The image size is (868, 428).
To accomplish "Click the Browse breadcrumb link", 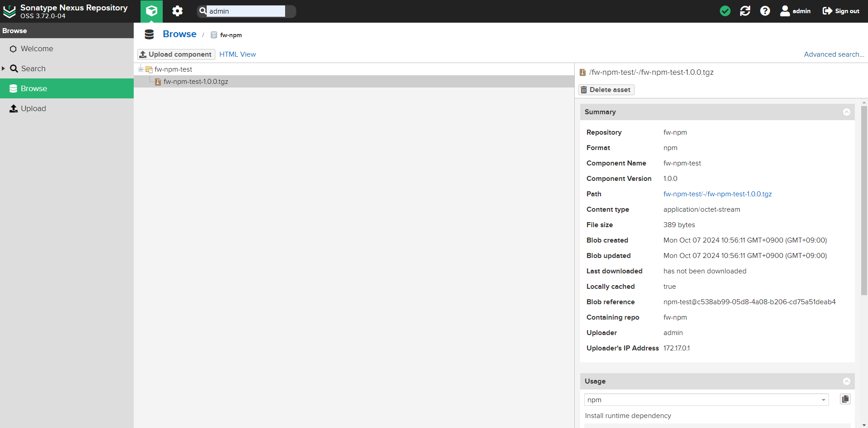I will [x=179, y=34].
